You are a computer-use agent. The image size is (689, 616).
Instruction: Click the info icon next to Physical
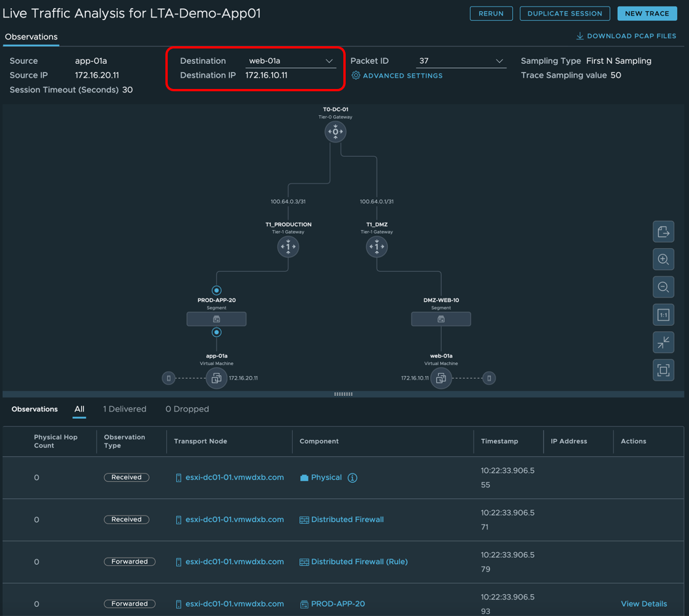pyautogui.click(x=352, y=478)
